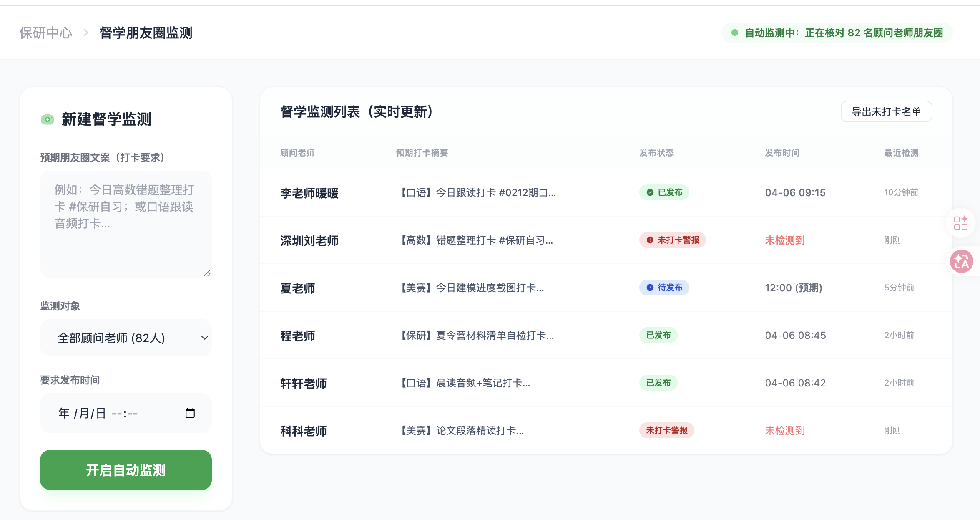Click the 督学朋友圈监测 breadcrumb title

click(x=146, y=33)
